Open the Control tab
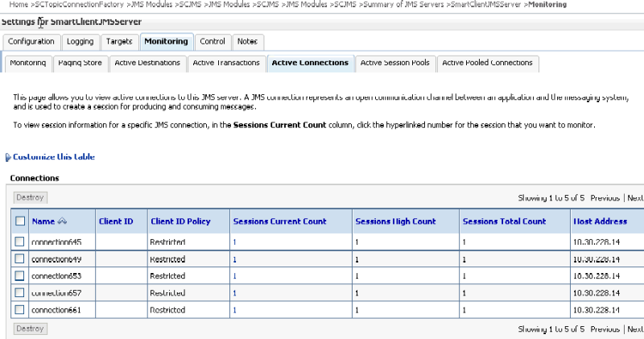Viewport: 644px width, 339px height. 213,41
